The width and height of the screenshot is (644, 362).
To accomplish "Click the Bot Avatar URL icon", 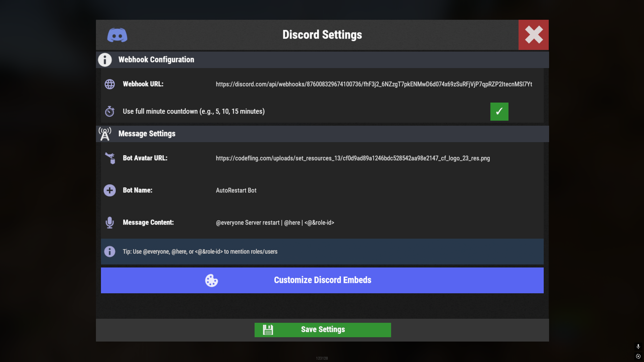I will (x=110, y=158).
